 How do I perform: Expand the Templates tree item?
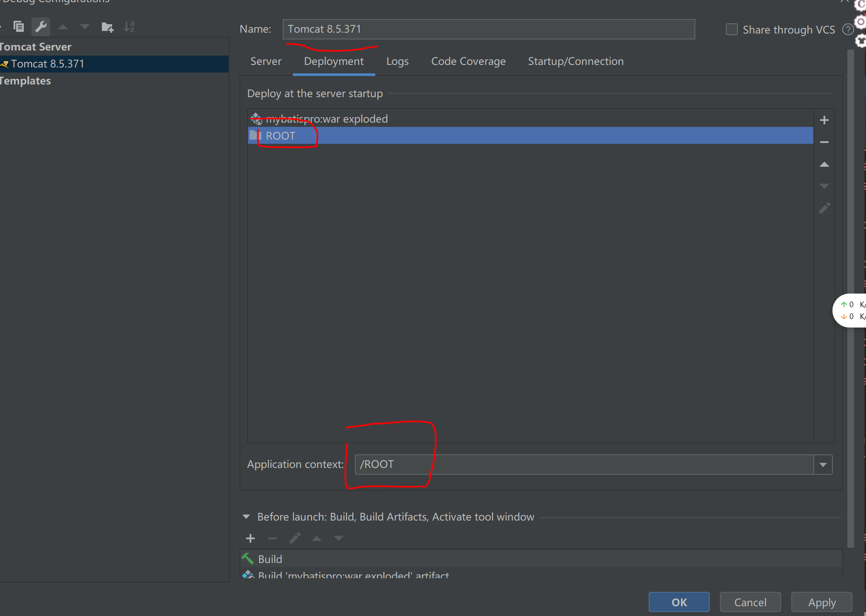tap(3, 81)
